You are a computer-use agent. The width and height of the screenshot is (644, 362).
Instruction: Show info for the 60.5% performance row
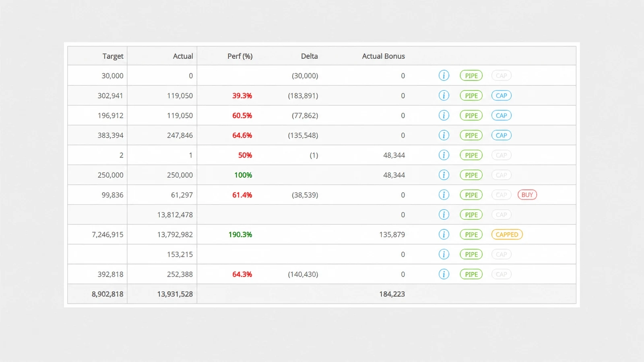click(x=444, y=115)
